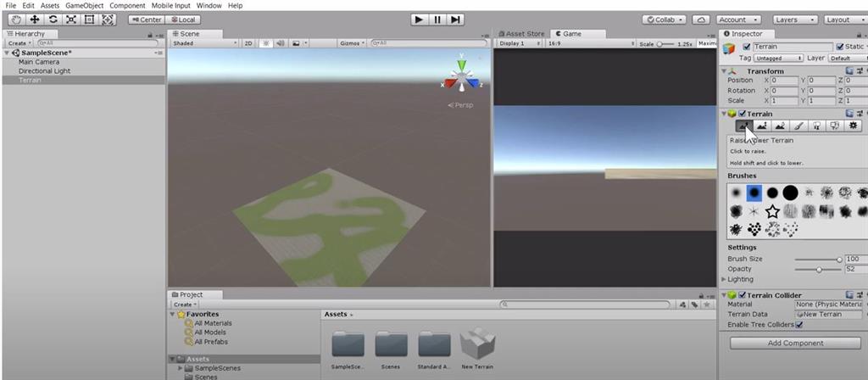The image size is (868, 380).
Task: Open the Window menu
Action: [x=209, y=6]
